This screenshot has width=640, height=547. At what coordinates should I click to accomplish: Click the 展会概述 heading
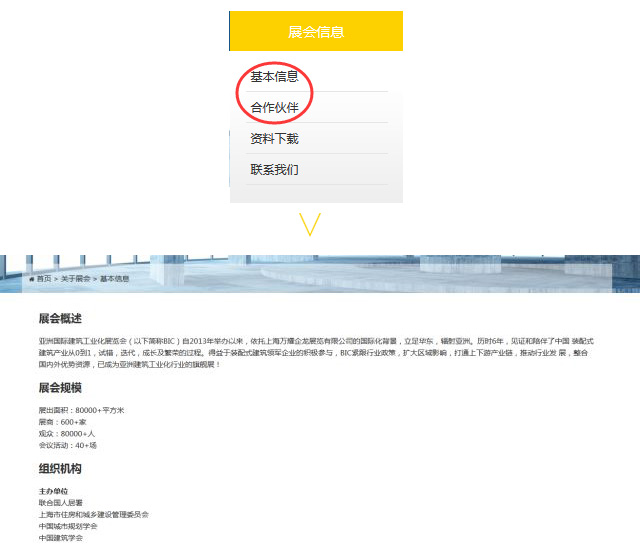(x=60, y=318)
